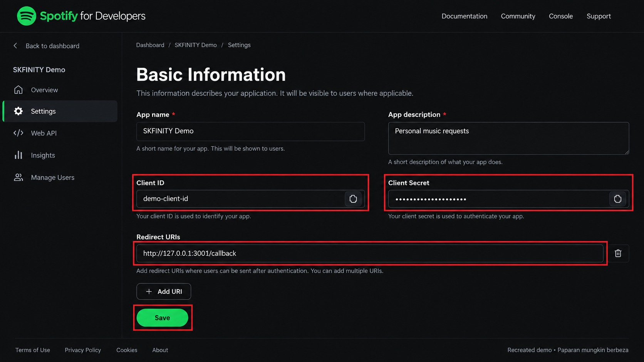Viewport: 644px width, 362px height.
Task: Click the Redirect URIs label
Action: coord(158,237)
